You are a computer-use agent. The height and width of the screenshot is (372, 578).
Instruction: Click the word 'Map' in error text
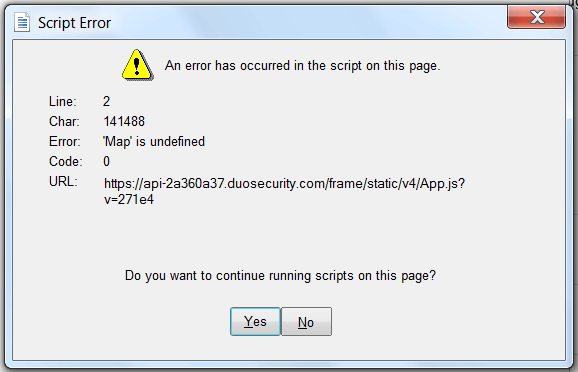coord(117,142)
